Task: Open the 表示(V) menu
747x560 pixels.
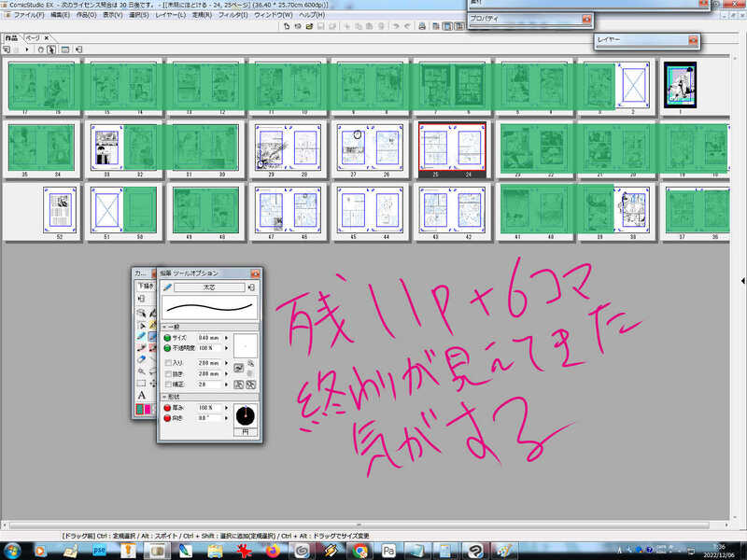Action: pyautogui.click(x=112, y=15)
